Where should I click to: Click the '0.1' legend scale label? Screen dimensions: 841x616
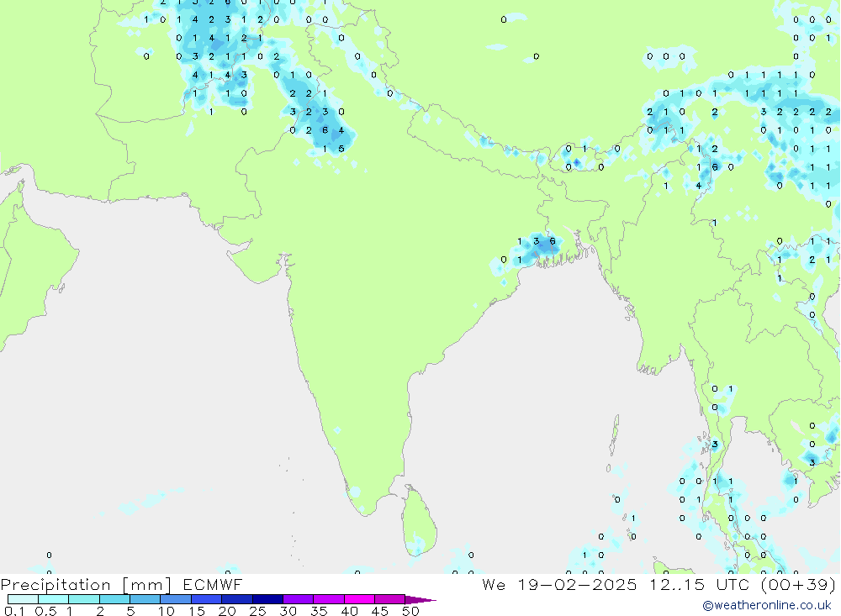pyautogui.click(x=14, y=611)
